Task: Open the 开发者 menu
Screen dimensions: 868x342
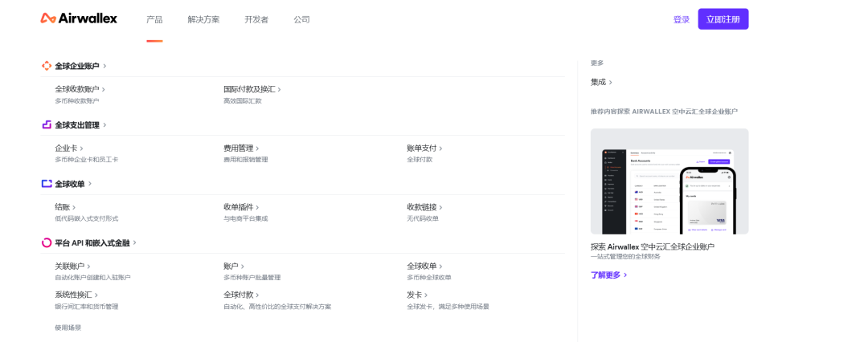Action: 256,19
